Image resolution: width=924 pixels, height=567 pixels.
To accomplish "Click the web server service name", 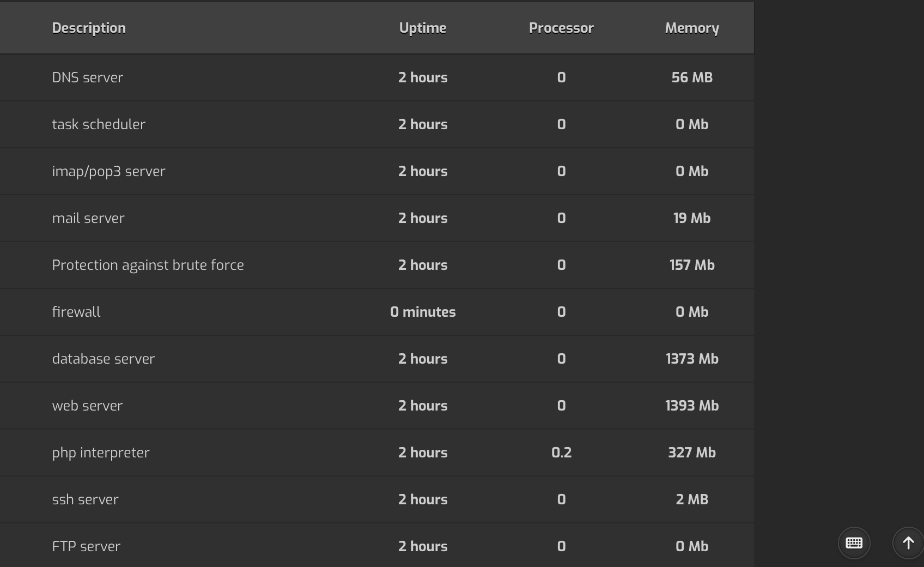I will pyautogui.click(x=87, y=406).
